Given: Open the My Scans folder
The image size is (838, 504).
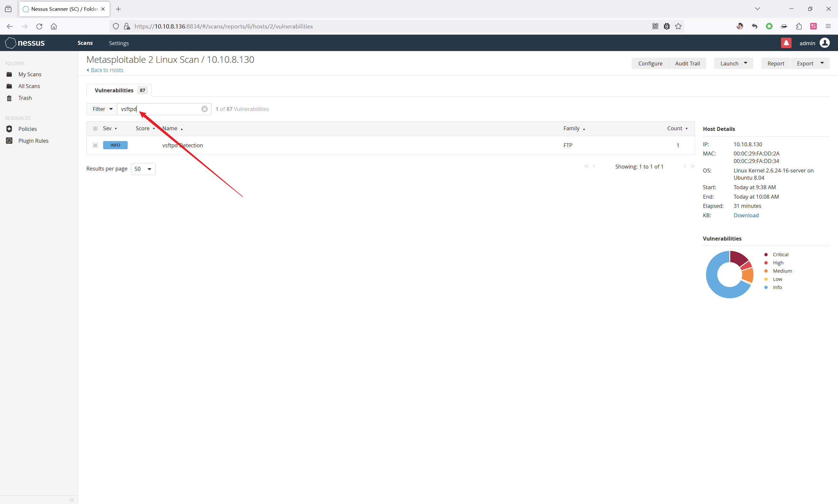Looking at the screenshot, I should coord(30,74).
